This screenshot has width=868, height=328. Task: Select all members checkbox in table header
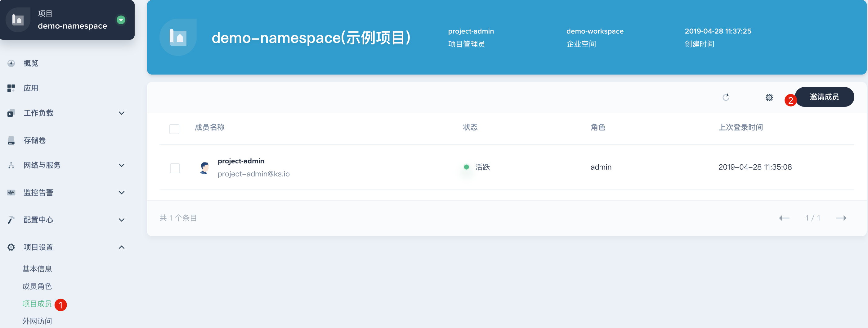click(174, 129)
